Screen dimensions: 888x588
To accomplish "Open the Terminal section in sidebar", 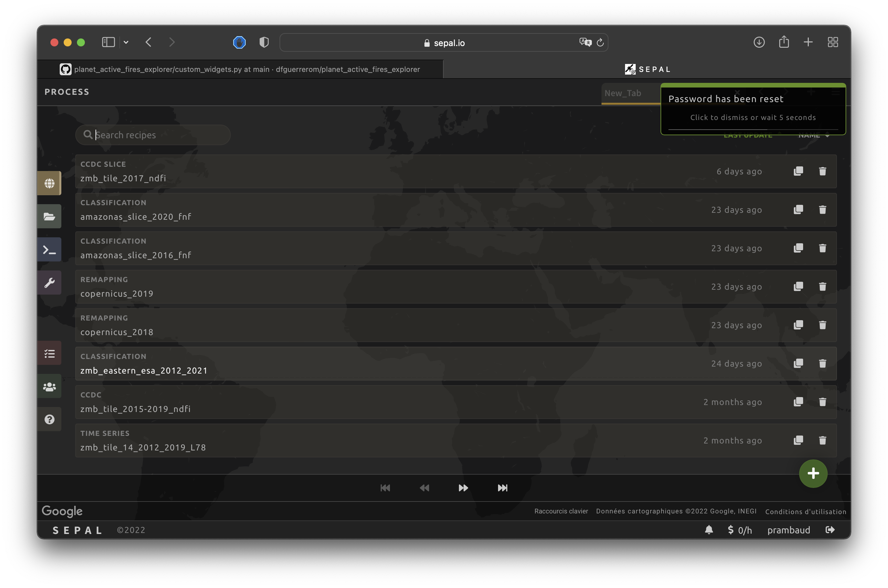I will (49, 250).
